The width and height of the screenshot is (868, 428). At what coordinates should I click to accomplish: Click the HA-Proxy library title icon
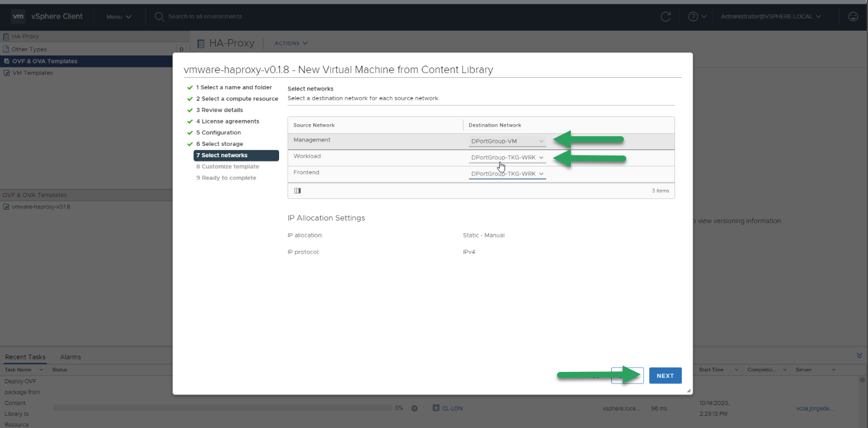click(201, 43)
